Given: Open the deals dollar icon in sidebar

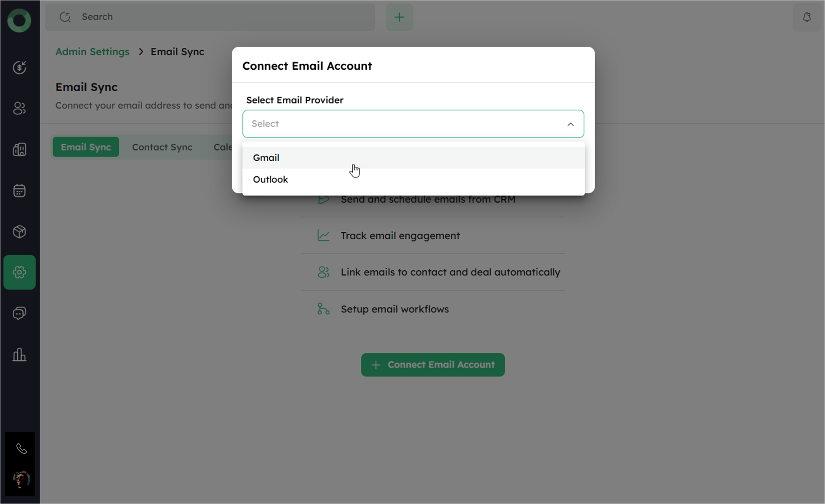Looking at the screenshot, I should [19, 67].
